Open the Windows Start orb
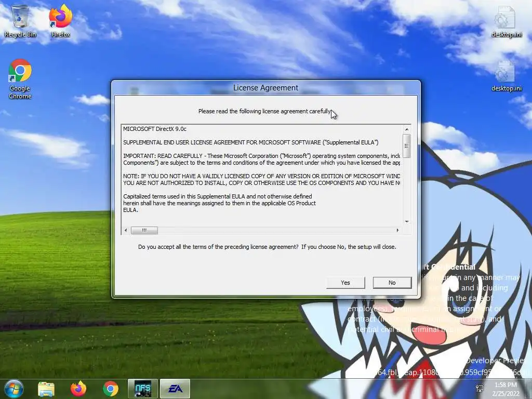The height and width of the screenshot is (399, 532). pos(14,389)
